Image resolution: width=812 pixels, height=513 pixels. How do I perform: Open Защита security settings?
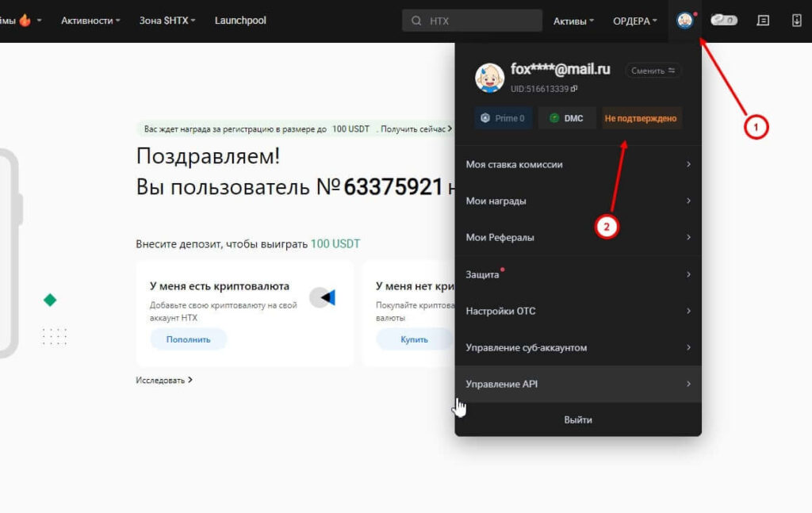tap(577, 274)
